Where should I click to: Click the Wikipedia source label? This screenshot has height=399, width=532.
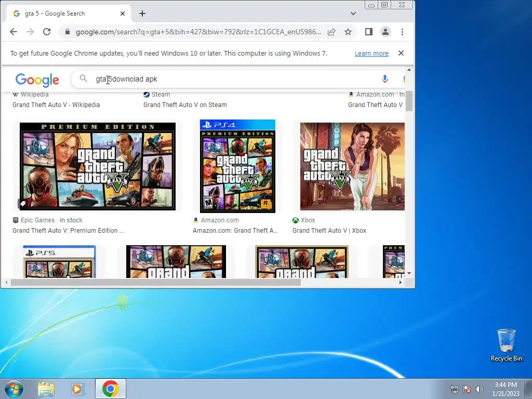coord(35,95)
